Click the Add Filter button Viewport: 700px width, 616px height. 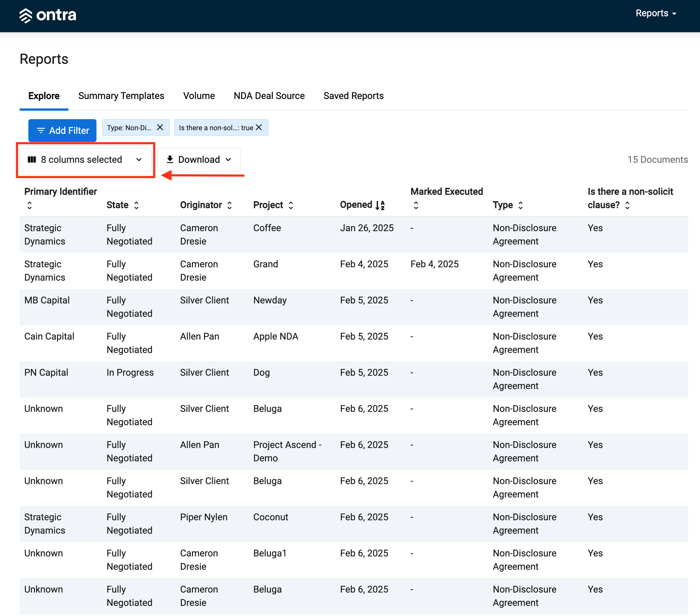pyautogui.click(x=62, y=130)
